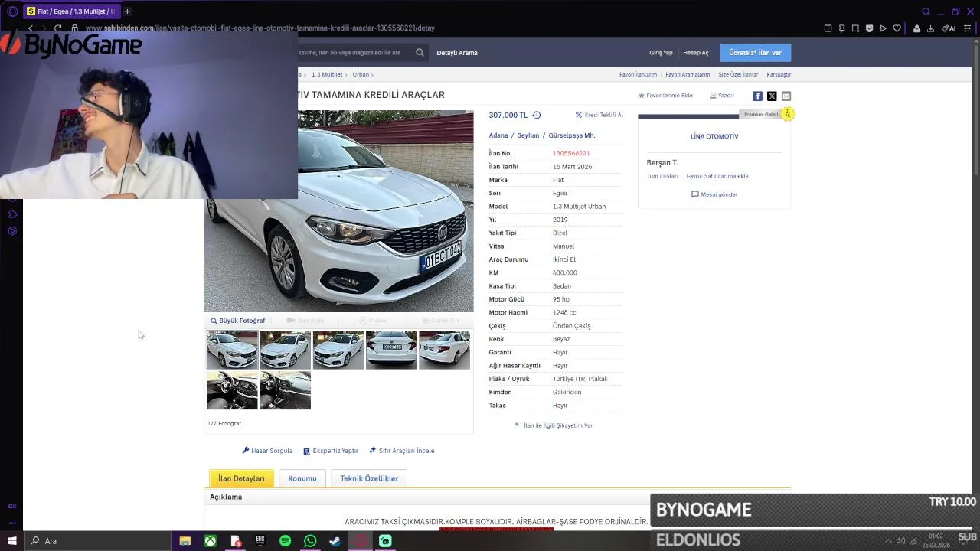Click Ücretsiz İlan Ver button
Screen dimensions: 980x551
tap(755, 53)
